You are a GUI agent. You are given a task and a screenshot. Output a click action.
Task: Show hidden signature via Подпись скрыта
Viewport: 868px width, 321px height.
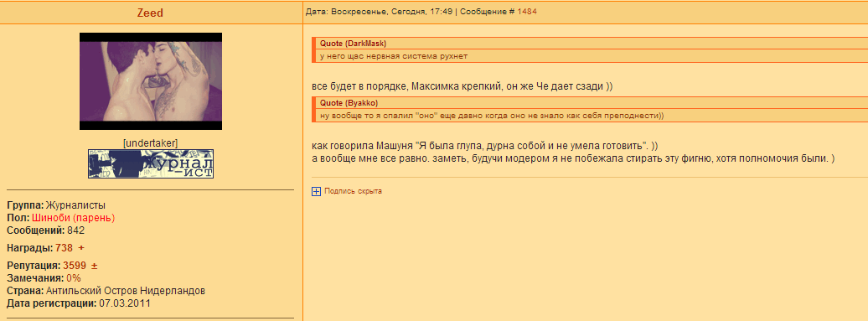click(x=353, y=191)
